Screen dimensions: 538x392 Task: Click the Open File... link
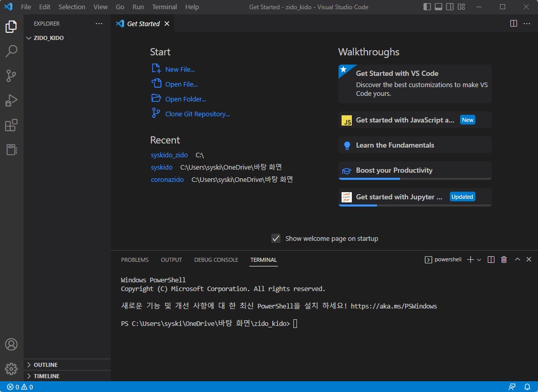(x=182, y=85)
